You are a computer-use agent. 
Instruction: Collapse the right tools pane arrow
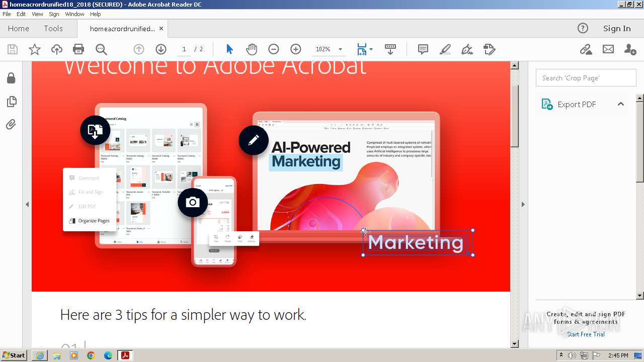(523, 204)
